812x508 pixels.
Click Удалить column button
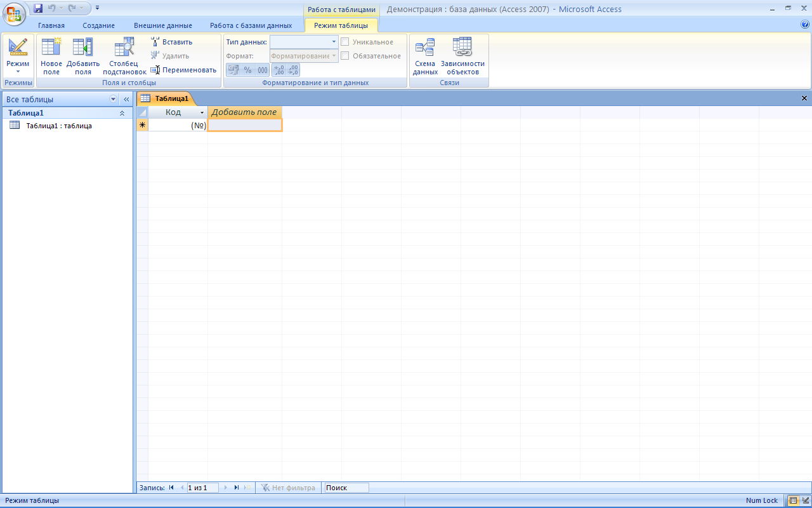click(170, 56)
